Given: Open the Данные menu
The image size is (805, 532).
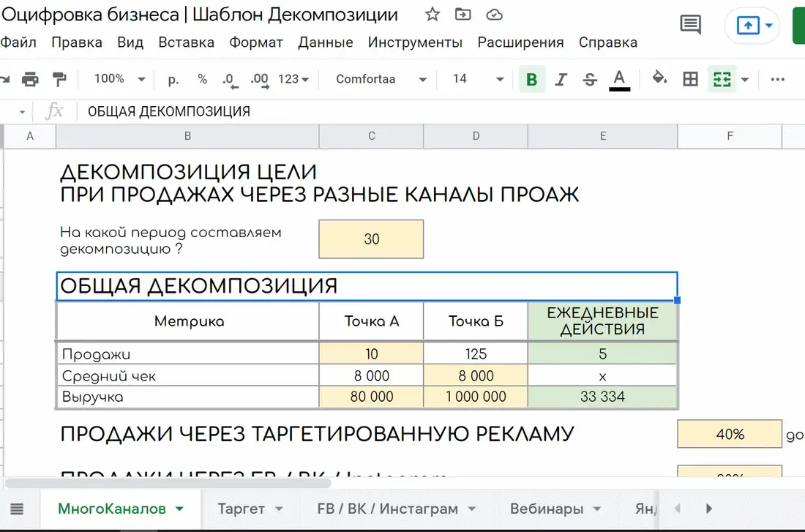Looking at the screenshot, I should (326, 42).
